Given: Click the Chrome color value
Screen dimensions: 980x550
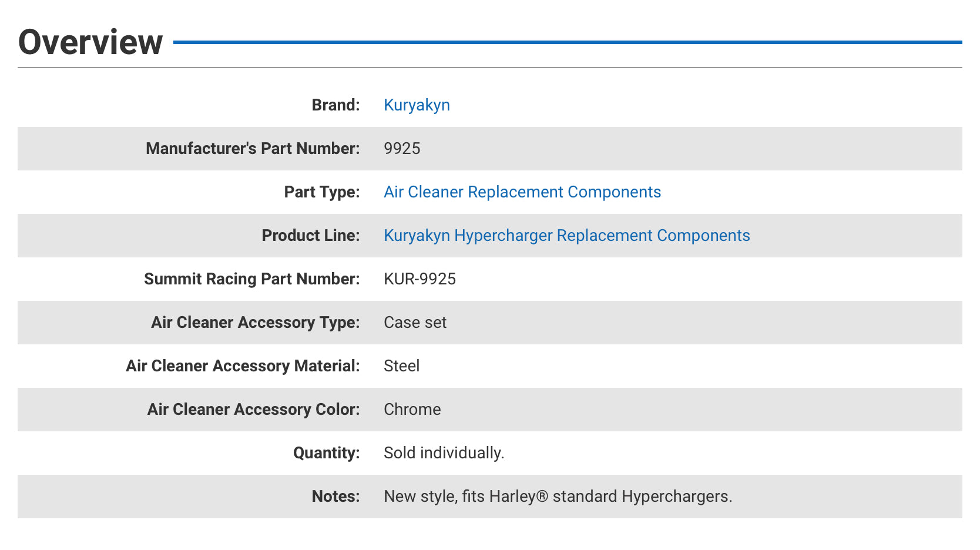Looking at the screenshot, I should point(412,410).
